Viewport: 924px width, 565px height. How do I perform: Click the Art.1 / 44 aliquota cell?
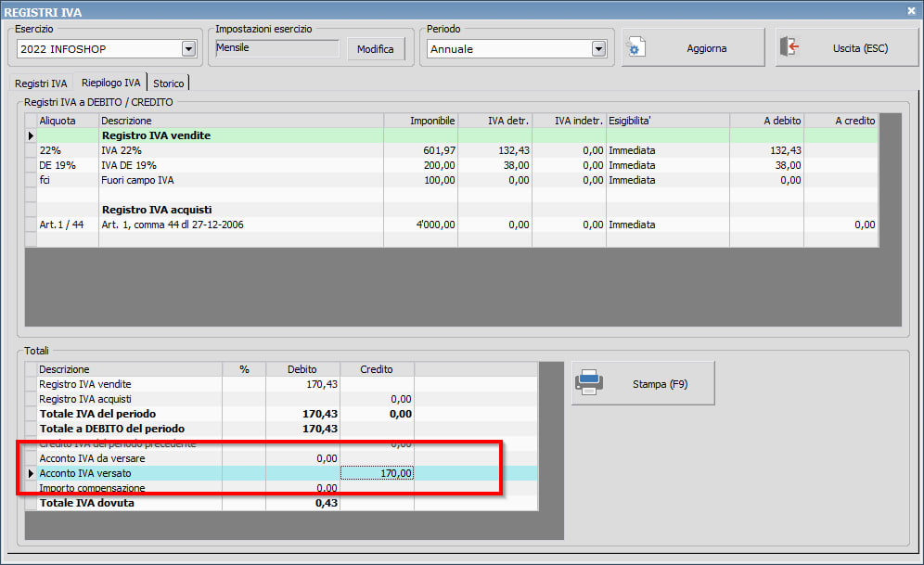(x=68, y=225)
